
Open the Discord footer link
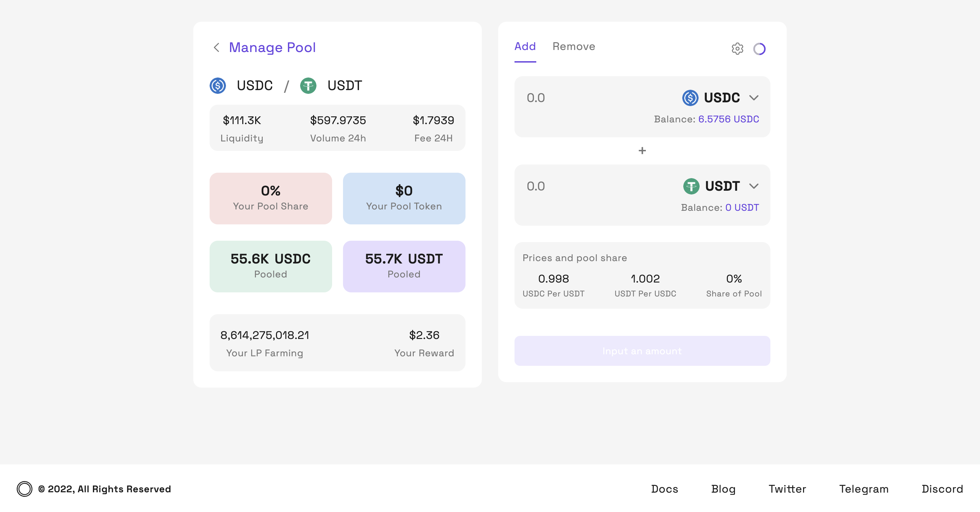point(942,489)
